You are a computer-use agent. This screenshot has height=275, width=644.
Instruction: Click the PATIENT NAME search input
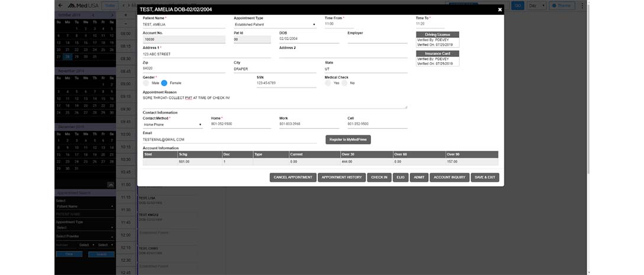pos(85,215)
